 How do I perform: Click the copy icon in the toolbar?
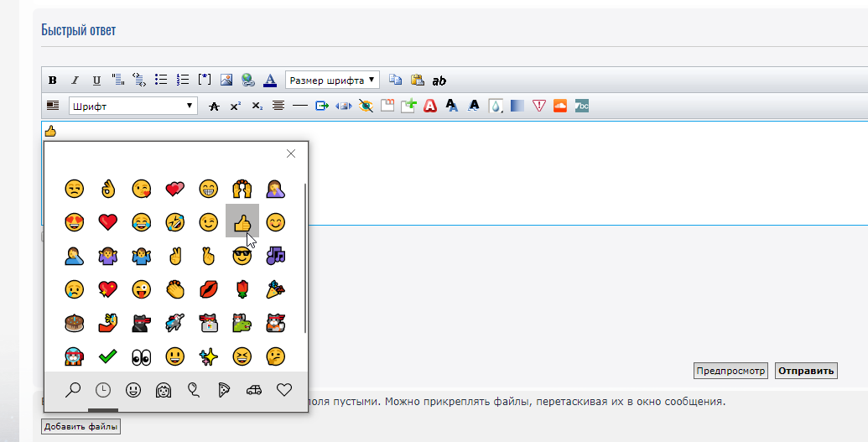coord(395,80)
